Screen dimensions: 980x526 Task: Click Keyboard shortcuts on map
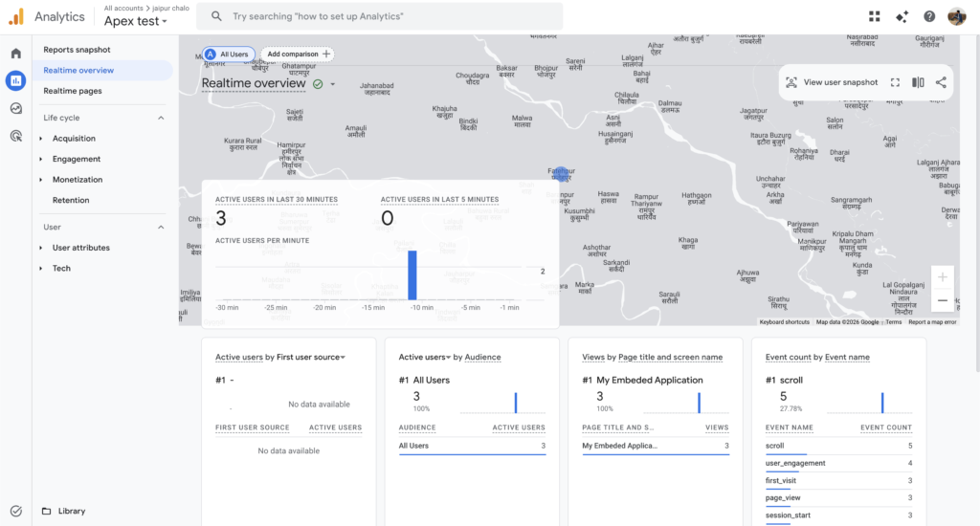click(x=784, y=321)
